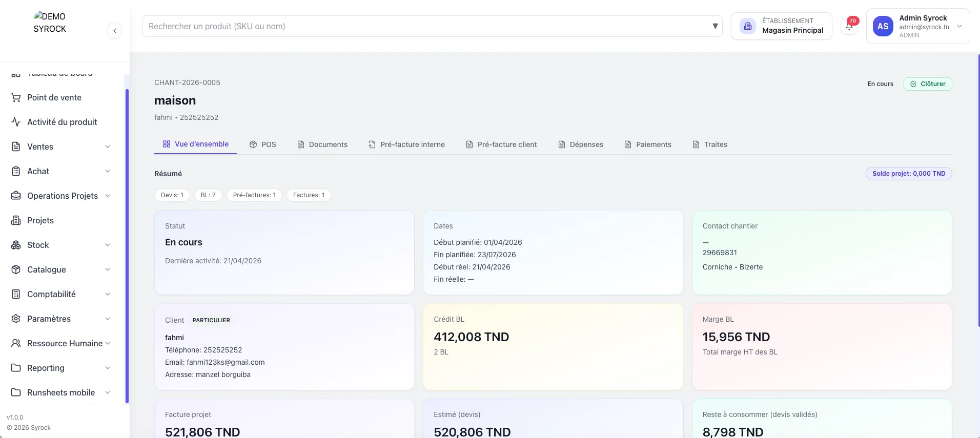The image size is (980, 438).
Task: Click the Stock boxes icon
Action: pyautogui.click(x=16, y=245)
